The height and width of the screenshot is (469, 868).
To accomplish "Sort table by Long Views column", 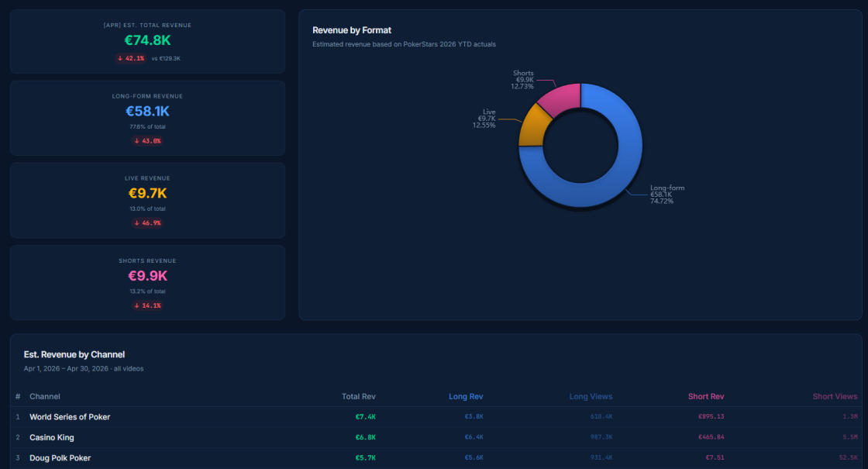I will point(591,396).
